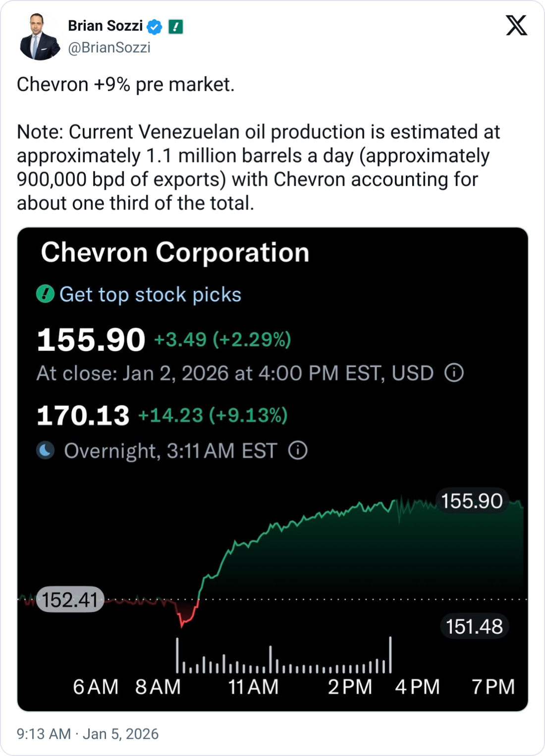Open the @BrianSozzi handle link
Image resolution: width=545 pixels, height=756 pixels.
(x=109, y=48)
